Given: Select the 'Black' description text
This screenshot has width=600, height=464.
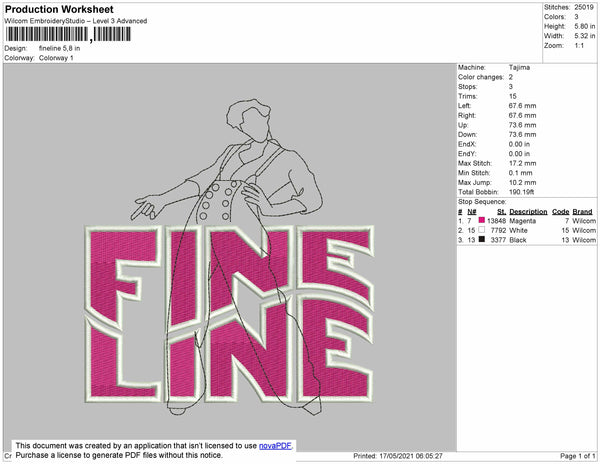Looking at the screenshot, I should (x=518, y=240).
